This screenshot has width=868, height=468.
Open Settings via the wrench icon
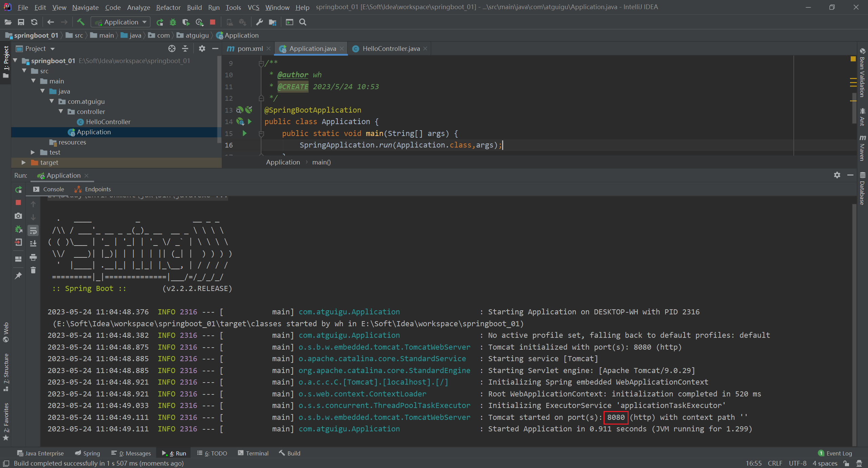259,22
